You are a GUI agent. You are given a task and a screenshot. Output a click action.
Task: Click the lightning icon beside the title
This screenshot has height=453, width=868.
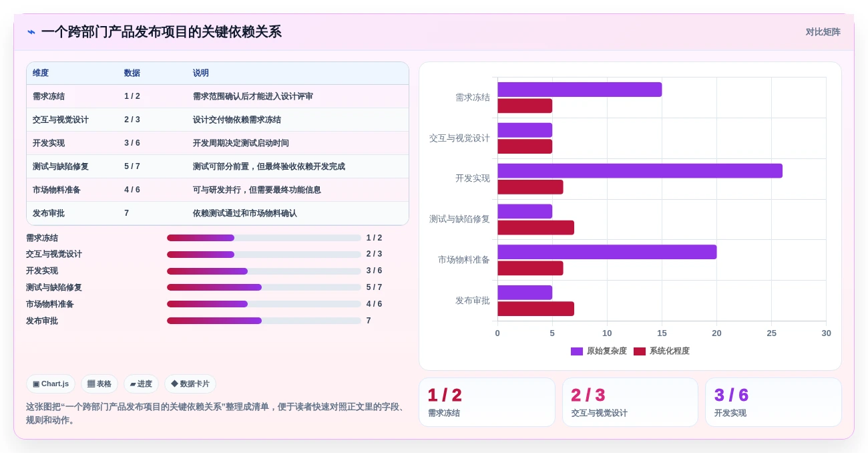(x=31, y=32)
